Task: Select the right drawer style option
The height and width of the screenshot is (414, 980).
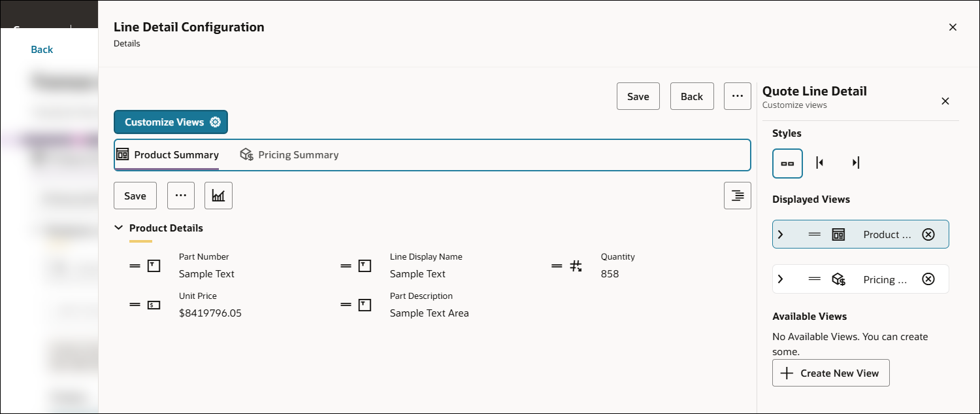Action: tap(855, 163)
